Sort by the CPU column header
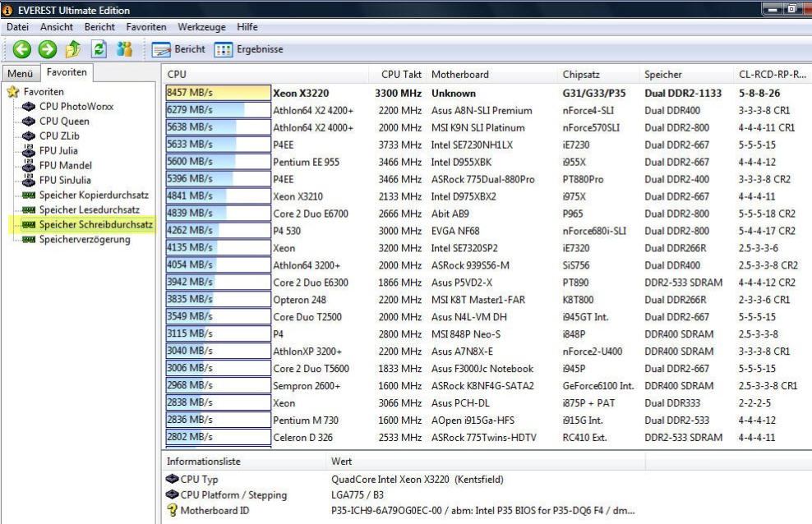Image resolution: width=812 pixels, height=524 pixels. tap(265, 75)
